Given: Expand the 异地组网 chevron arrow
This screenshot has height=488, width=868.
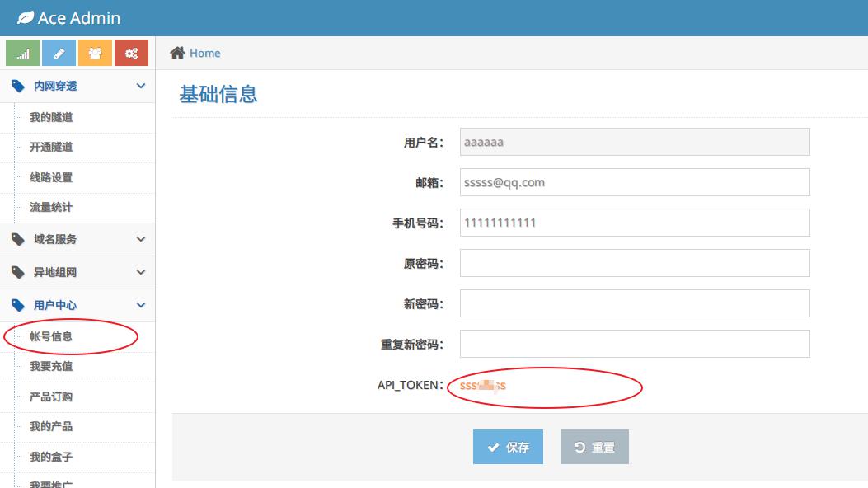Looking at the screenshot, I should [141, 272].
